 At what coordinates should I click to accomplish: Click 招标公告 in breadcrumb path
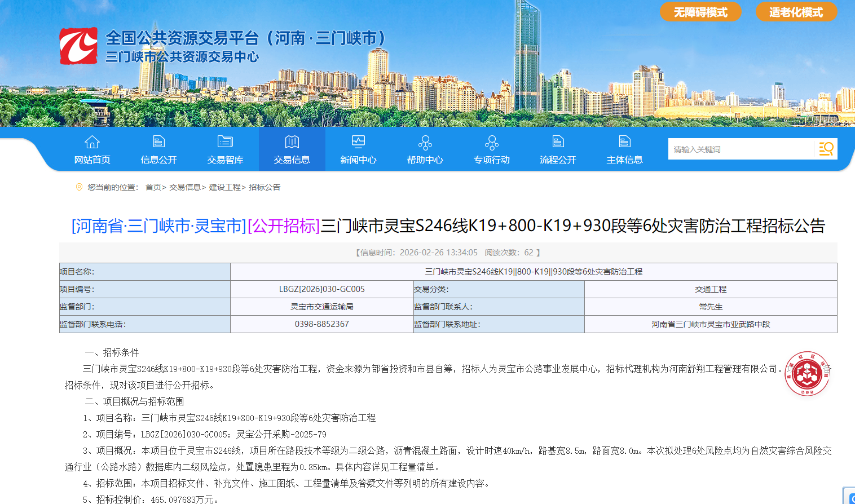pyautogui.click(x=265, y=187)
